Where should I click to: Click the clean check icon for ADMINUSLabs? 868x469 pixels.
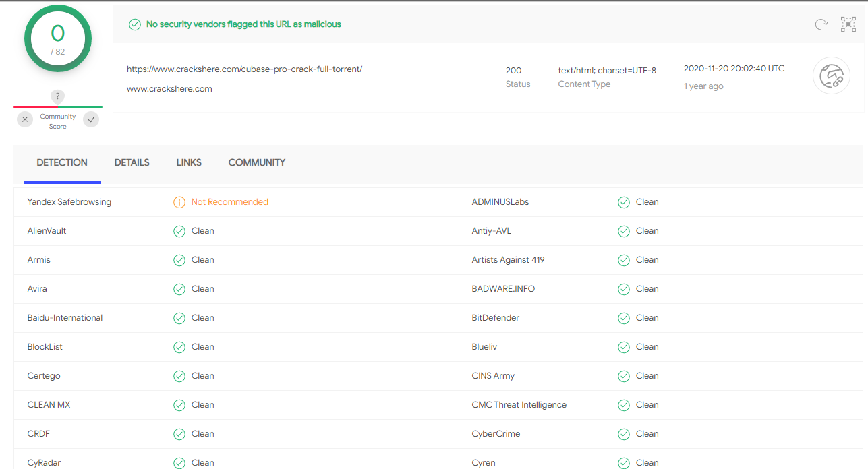[x=624, y=202]
